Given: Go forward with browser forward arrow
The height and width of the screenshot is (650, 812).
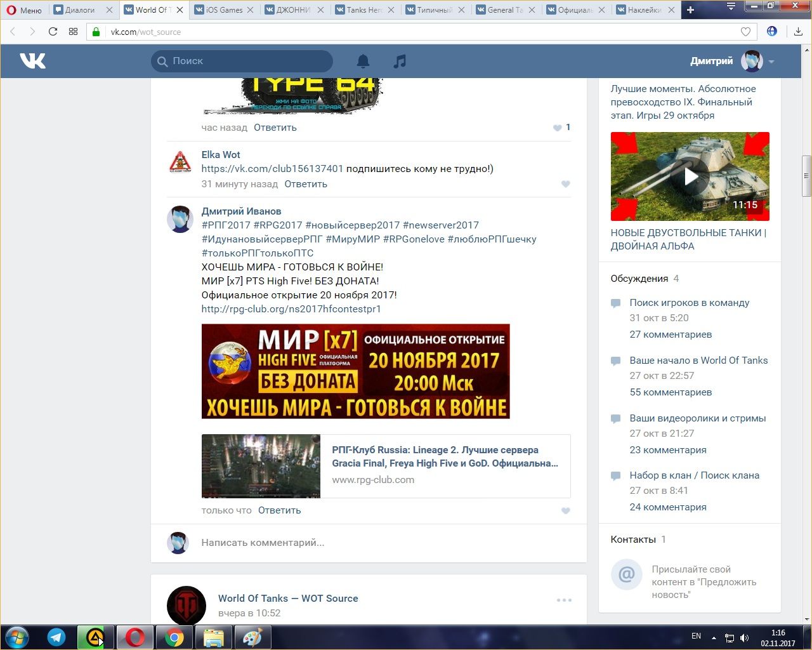Looking at the screenshot, I should tap(32, 32).
